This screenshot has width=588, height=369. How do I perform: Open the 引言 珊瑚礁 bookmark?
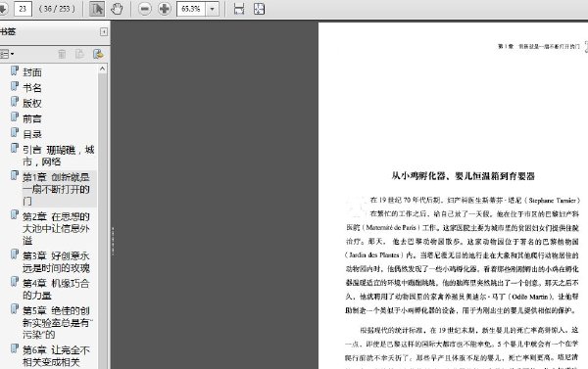[x=58, y=156]
